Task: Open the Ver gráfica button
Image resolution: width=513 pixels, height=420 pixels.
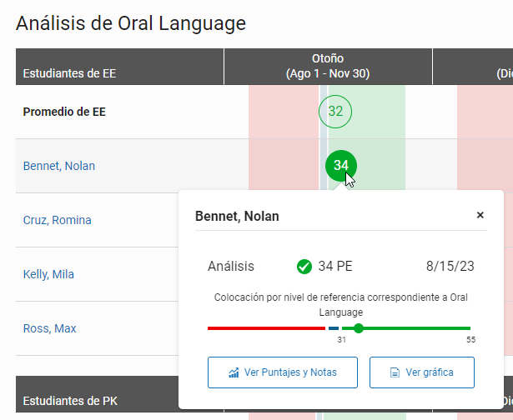Action: 422,372
